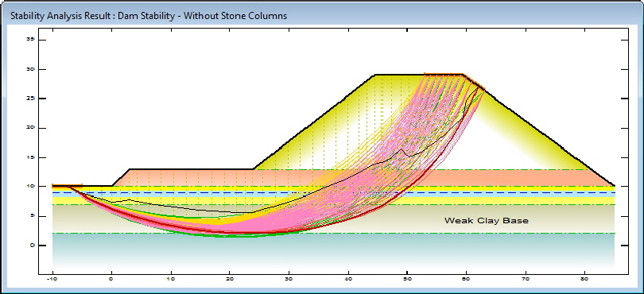
Task: Click the x-axis tick label '10'
Action: (x=171, y=279)
